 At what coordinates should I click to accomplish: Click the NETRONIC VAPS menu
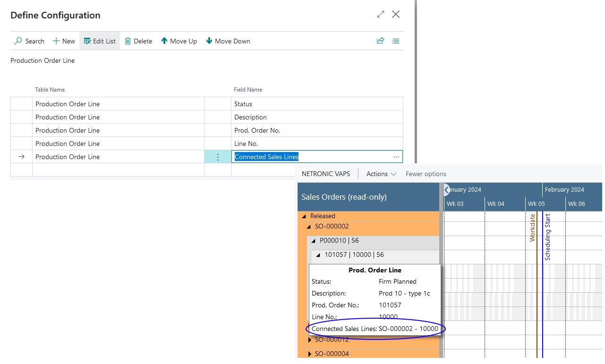pyautogui.click(x=325, y=174)
